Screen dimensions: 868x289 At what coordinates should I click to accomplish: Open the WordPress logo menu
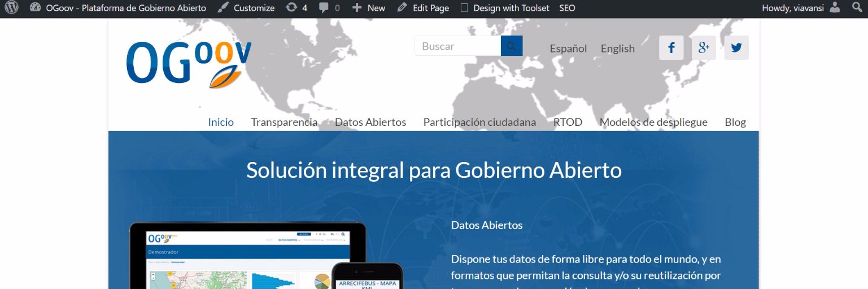11,8
